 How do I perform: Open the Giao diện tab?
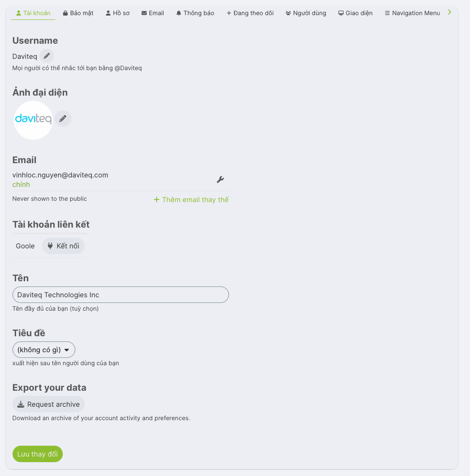point(355,13)
